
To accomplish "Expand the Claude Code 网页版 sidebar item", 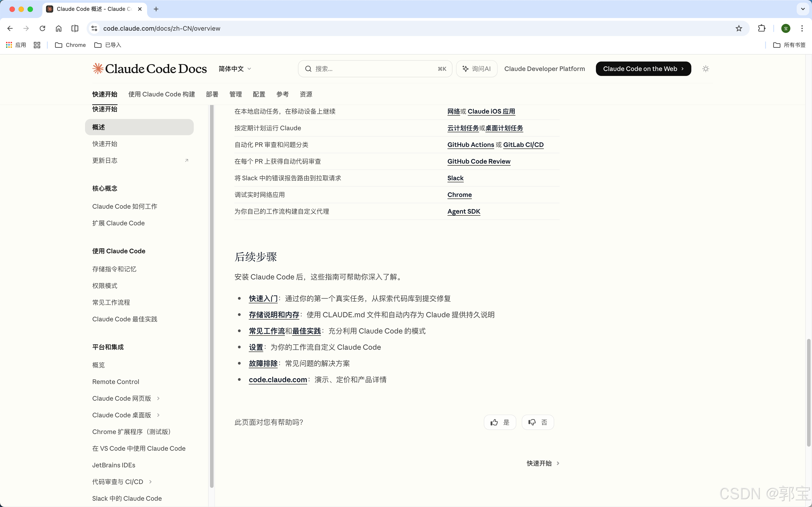I will 158,398.
